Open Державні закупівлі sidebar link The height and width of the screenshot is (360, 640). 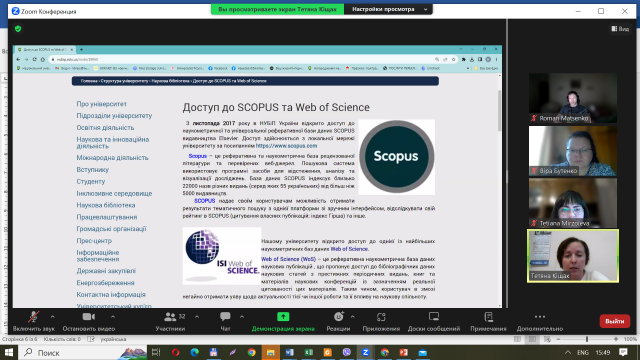click(106, 271)
